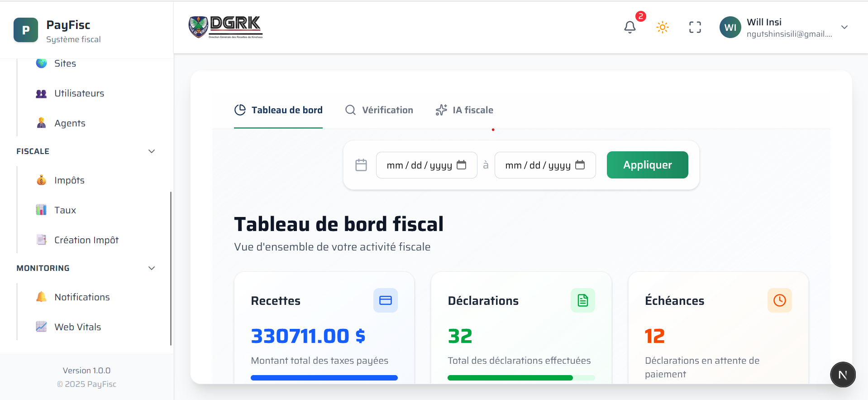This screenshot has height=400, width=868.
Task: Collapse the MONITORING sidebar section
Action: pos(152,268)
